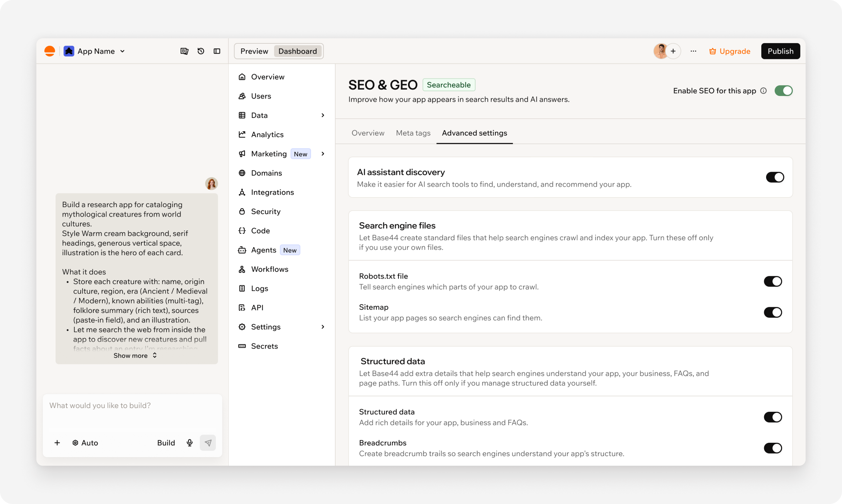
Task: Switch to Preview mode
Action: (x=254, y=51)
